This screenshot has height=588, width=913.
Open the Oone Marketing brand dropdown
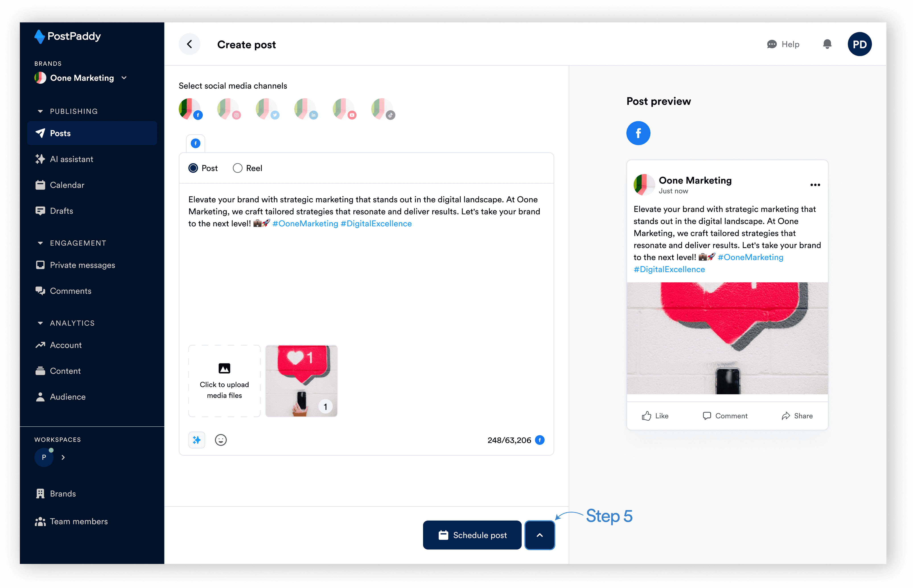[x=81, y=78]
